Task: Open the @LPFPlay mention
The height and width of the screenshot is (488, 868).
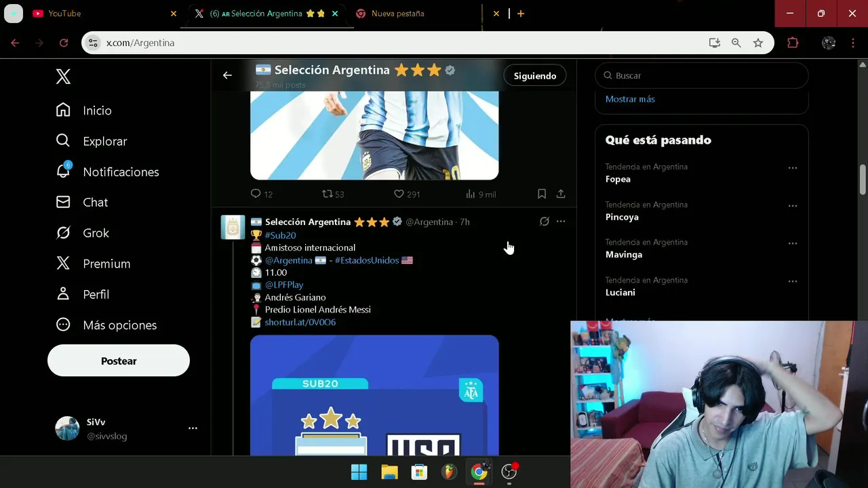Action: [284, 285]
